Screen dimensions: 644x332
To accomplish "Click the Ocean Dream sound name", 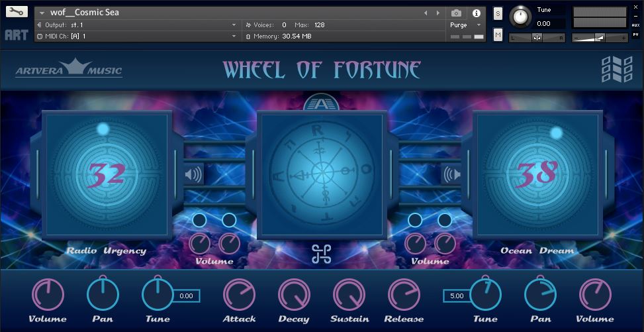I will (537, 250).
